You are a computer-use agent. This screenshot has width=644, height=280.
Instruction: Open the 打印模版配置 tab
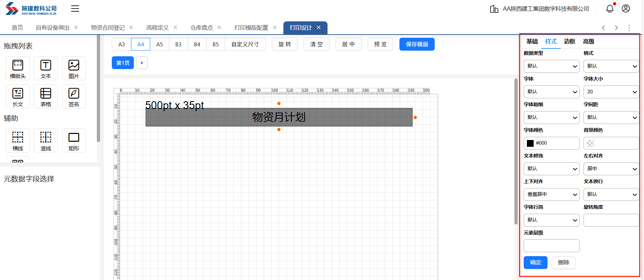click(251, 28)
